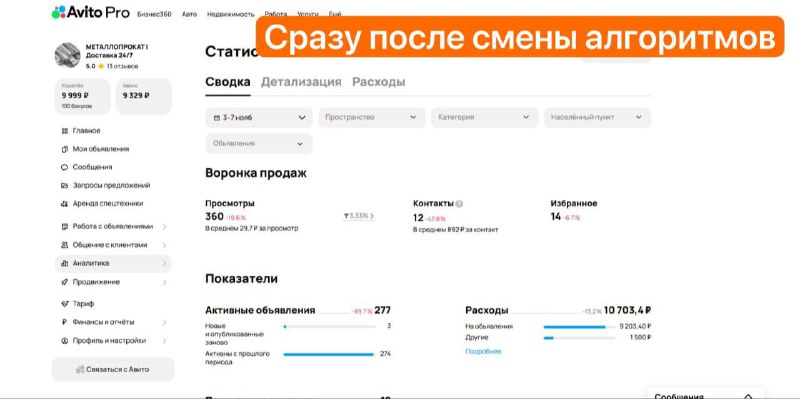Open the Категория dropdown
Image resolution: width=800 pixels, height=399 pixels.
coord(484,117)
